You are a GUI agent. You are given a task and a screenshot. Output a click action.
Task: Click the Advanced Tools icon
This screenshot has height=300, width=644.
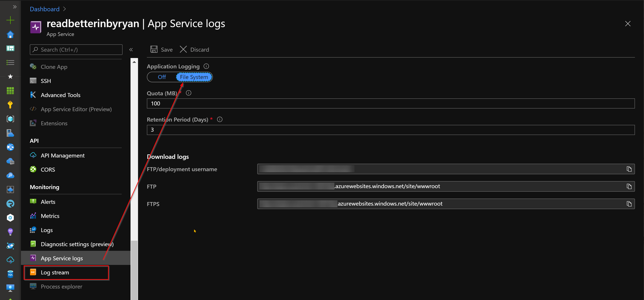tap(34, 94)
